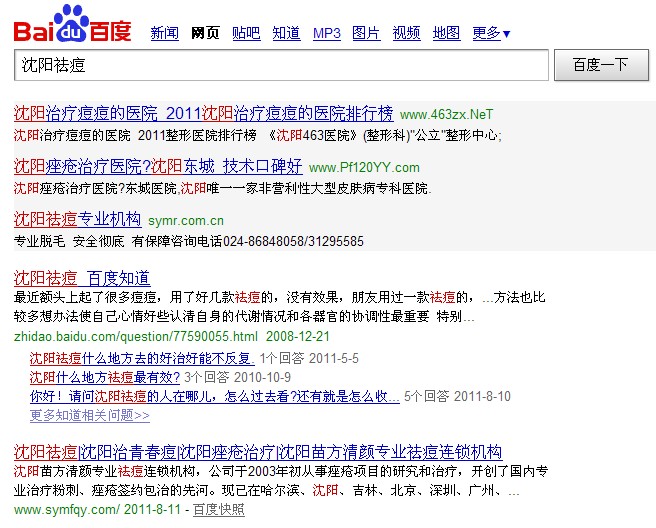
Task: Select the 图片 tab
Action: [366, 33]
